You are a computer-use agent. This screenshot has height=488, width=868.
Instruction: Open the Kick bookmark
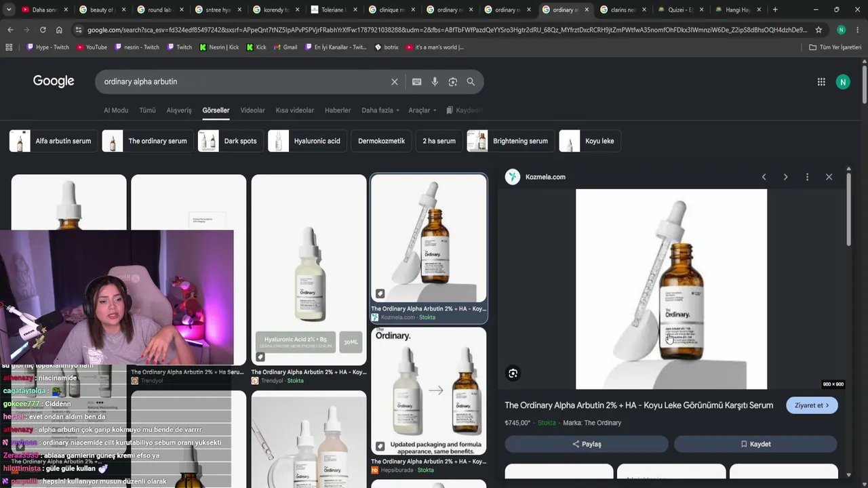point(256,47)
